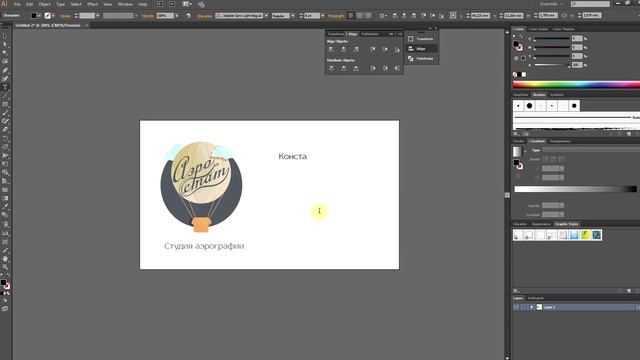Select the Type tool
Image resolution: width=640 pixels, height=360 pixels.
(5, 87)
